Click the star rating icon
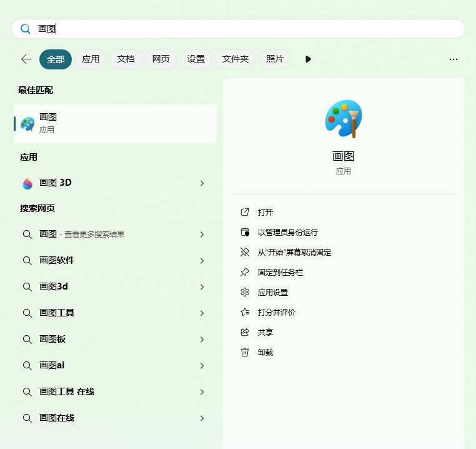The image size is (476, 449). pyautogui.click(x=245, y=312)
